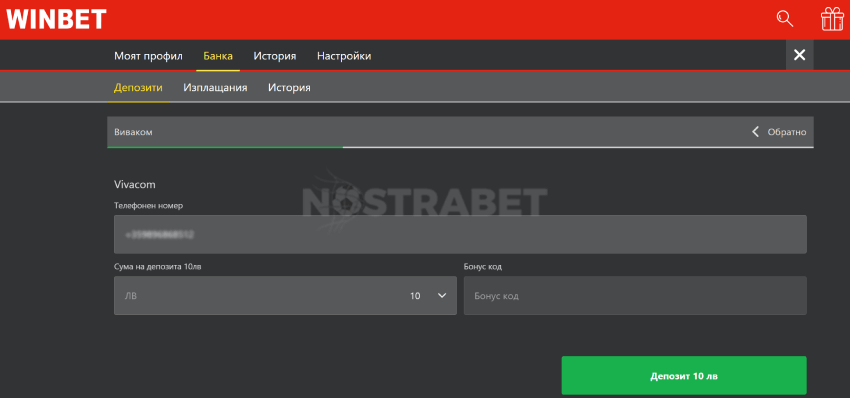Open the Настройки tab
This screenshot has height=398, width=850.
pyautogui.click(x=344, y=56)
